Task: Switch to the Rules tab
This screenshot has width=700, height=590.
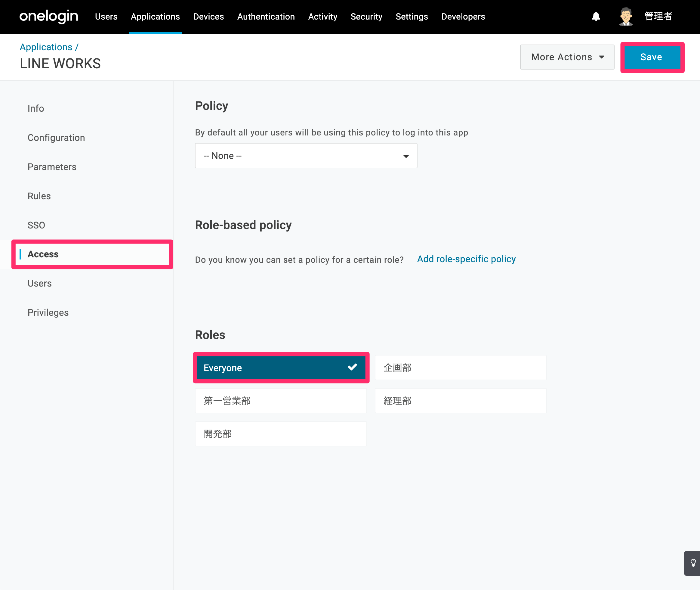Action: coord(39,196)
